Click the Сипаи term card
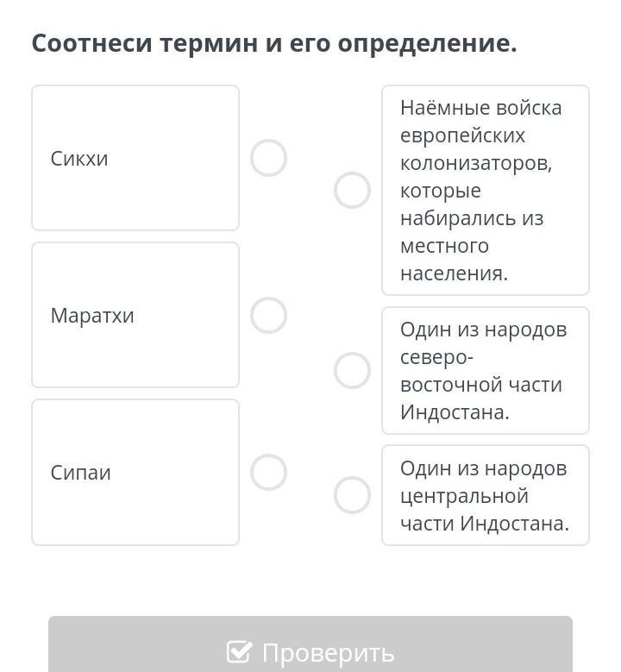The width and height of the screenshot is (621, 672). coord(135,472)
